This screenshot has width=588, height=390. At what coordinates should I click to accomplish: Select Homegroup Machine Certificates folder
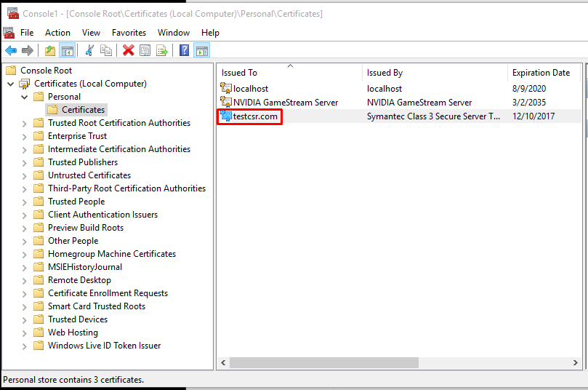(105, 254)
